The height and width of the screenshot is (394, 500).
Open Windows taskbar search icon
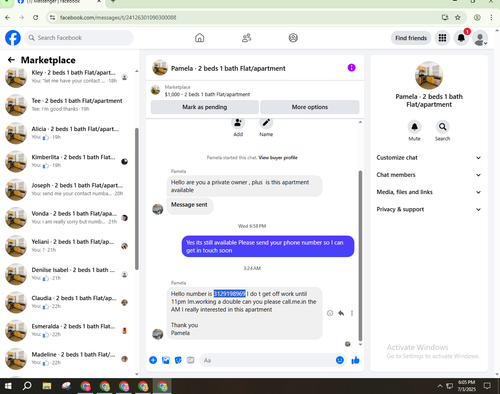point(27,386)
